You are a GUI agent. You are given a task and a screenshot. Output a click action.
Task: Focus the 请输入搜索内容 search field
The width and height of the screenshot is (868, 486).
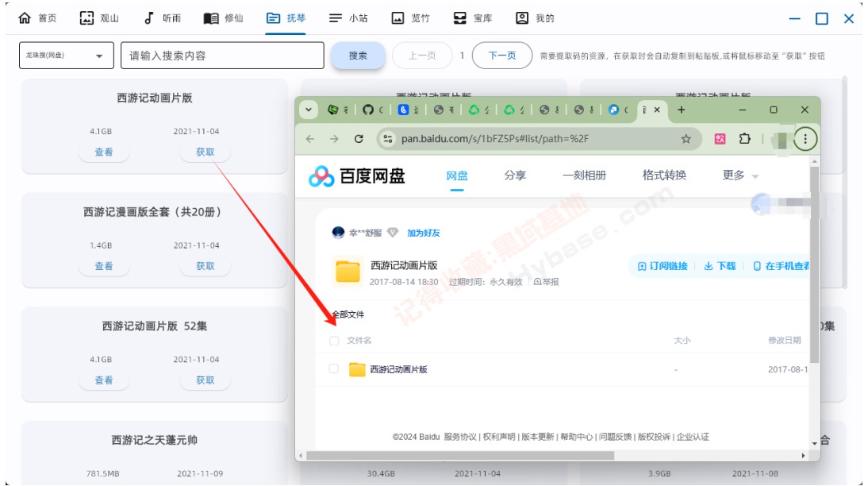[222, 56]
